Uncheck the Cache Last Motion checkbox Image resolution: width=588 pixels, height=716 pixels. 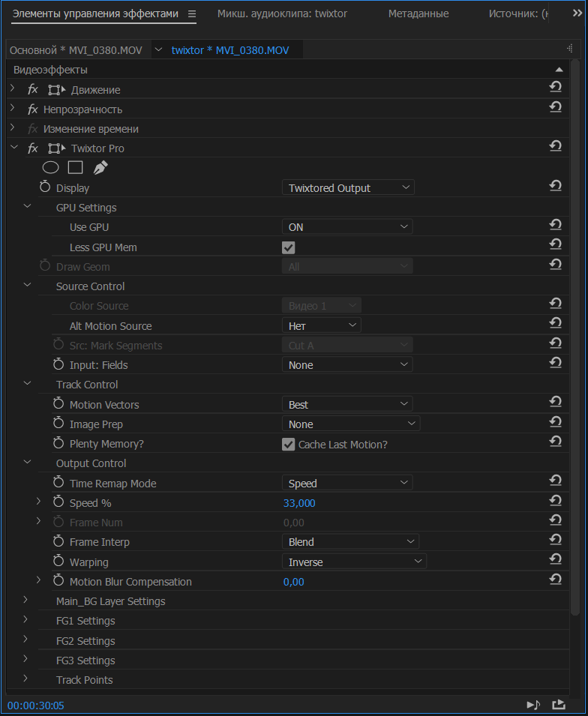click(288, 445)
